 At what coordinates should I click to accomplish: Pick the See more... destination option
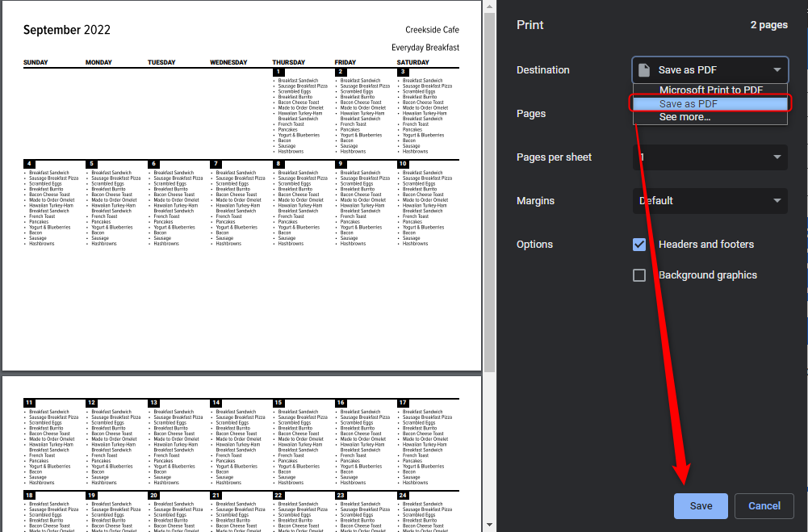click(x=684, y=117)
